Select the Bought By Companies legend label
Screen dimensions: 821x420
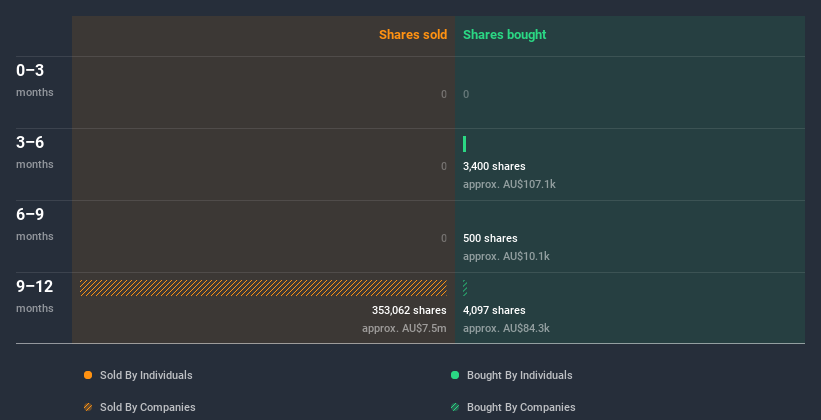point(521,407)
